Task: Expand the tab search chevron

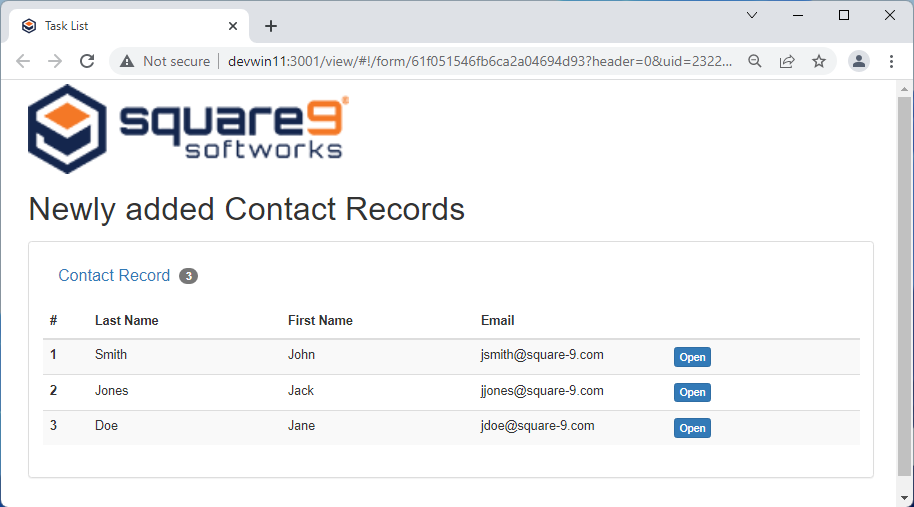Action: point(752,15)
